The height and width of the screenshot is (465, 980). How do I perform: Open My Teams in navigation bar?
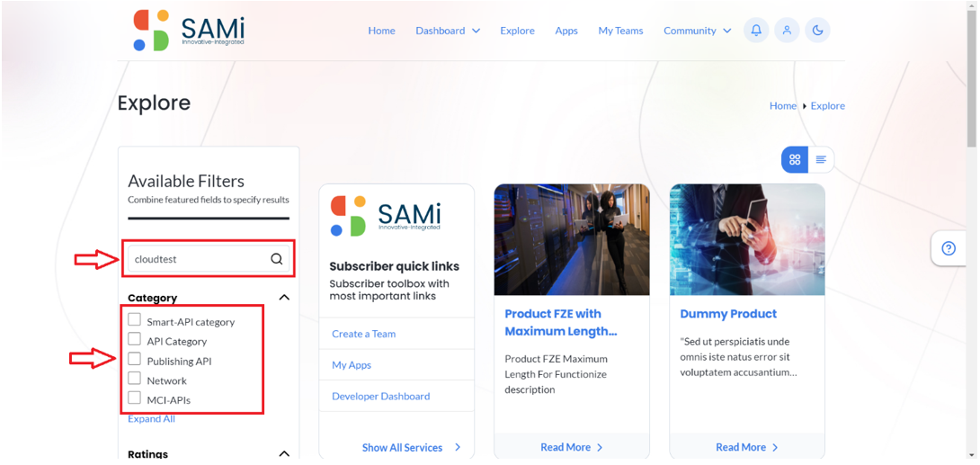620,31
